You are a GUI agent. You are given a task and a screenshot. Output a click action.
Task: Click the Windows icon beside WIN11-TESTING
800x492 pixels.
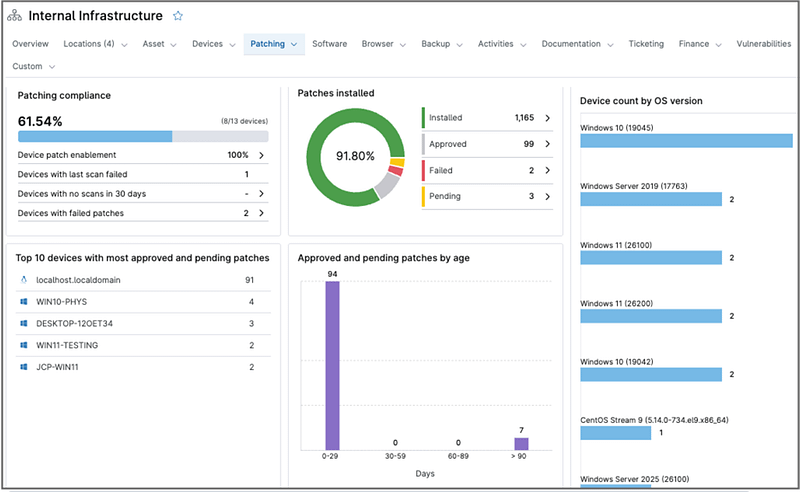[x=23, y=345]
